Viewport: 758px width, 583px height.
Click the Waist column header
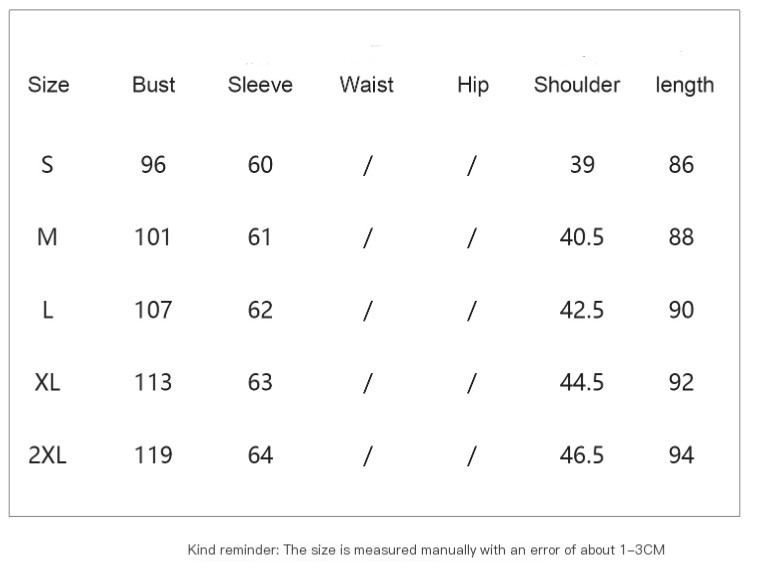pos(367,85)
